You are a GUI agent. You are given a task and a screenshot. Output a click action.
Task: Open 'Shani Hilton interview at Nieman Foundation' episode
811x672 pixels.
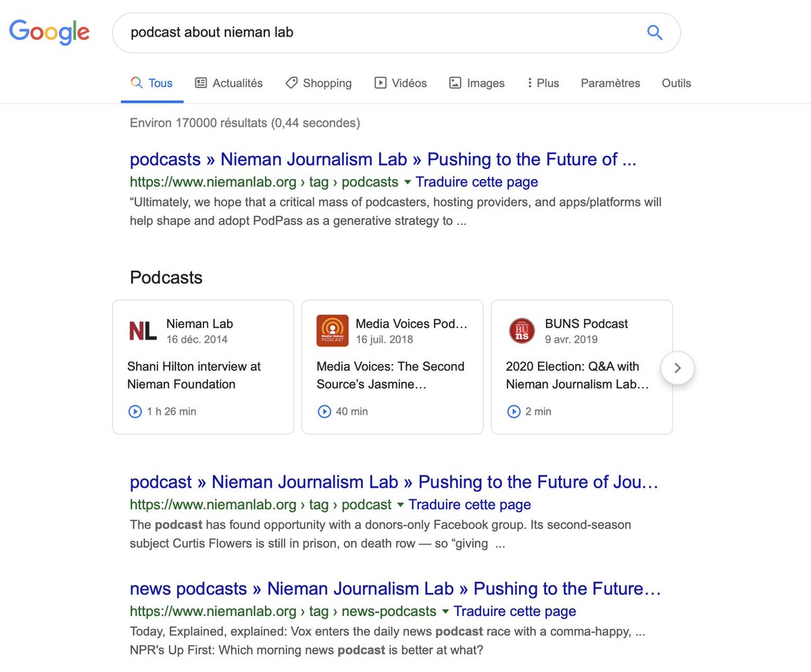click(194, 376)
